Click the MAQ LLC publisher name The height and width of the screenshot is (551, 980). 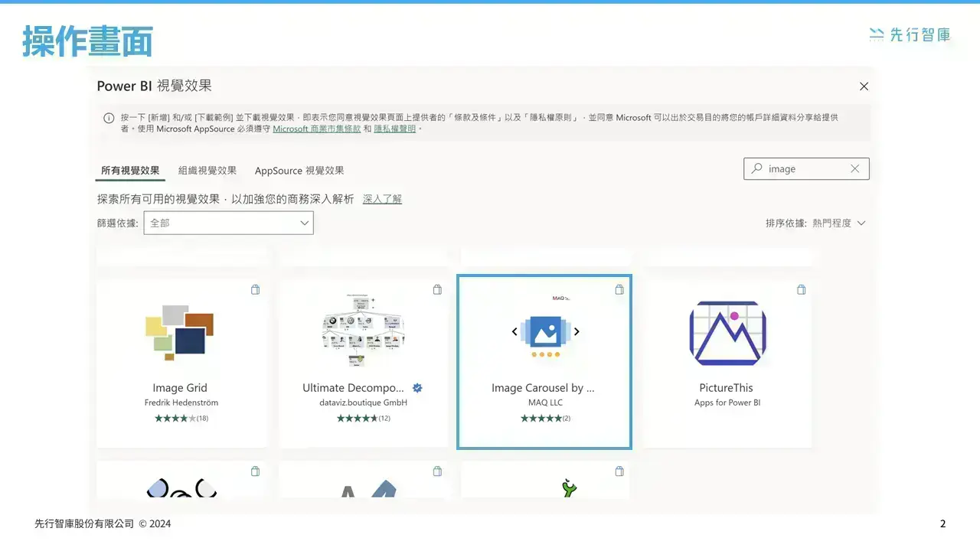545,403
